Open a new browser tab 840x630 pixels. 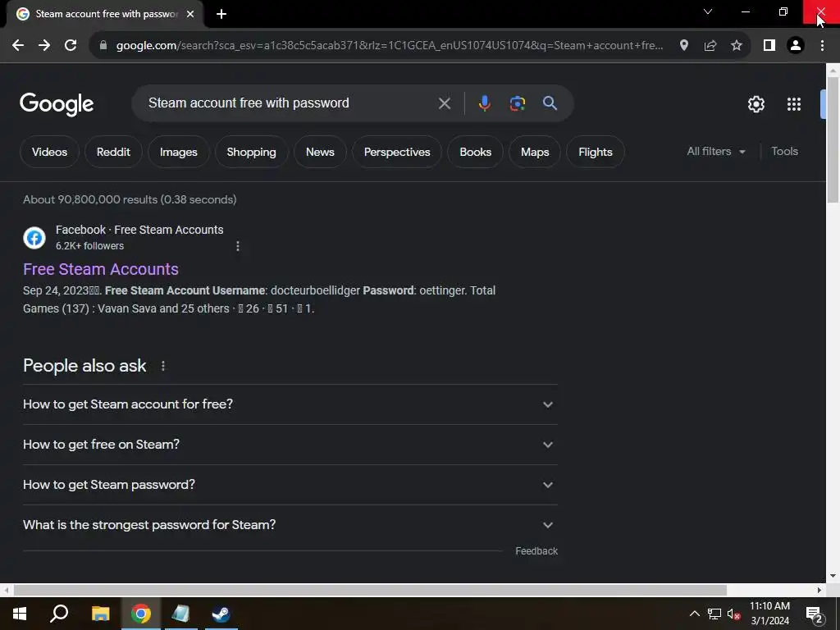pyautogui.click(x=221, y=14)
